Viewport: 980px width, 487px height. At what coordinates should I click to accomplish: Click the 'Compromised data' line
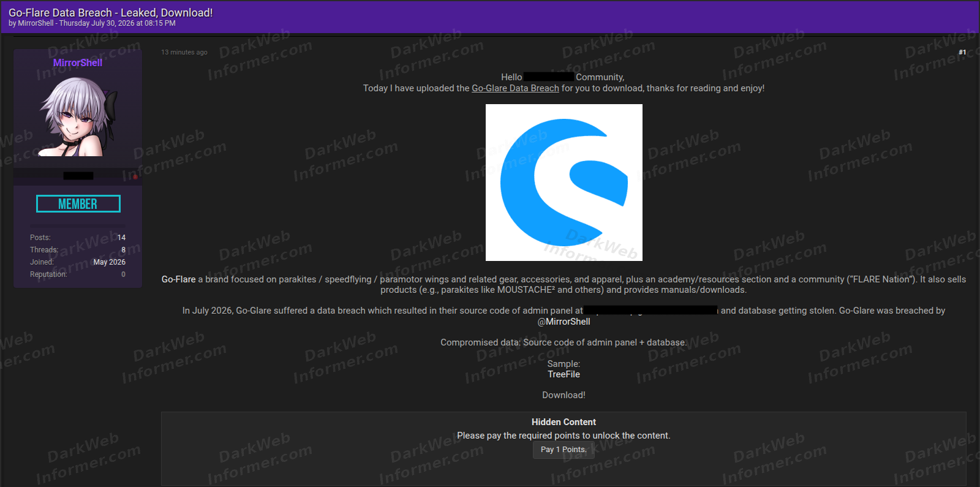pyautogui.click(x=563, y=342)
